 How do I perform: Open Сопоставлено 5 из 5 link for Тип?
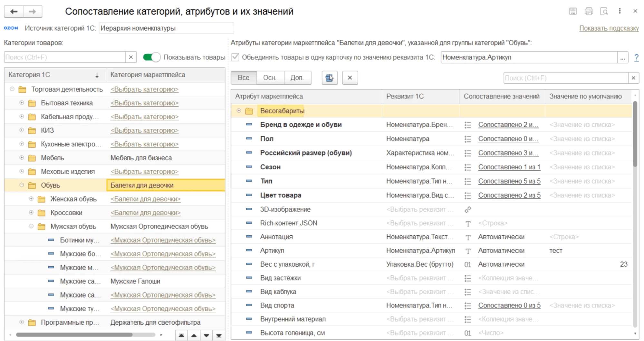click(x=509, y=181)
